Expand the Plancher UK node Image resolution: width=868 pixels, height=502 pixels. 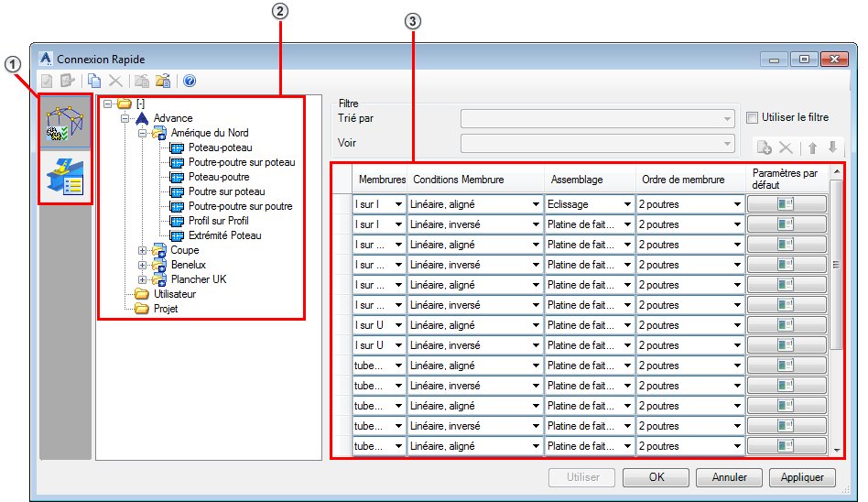[x=142, y=279]
